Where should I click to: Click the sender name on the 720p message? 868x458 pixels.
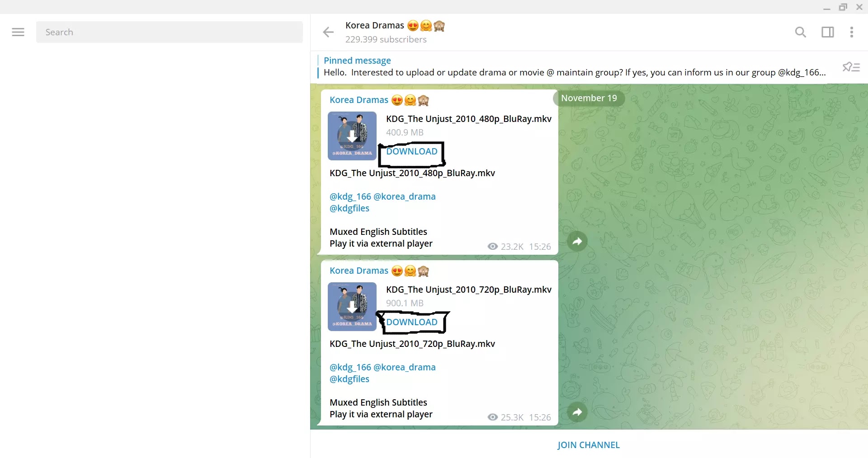[379, 271]
